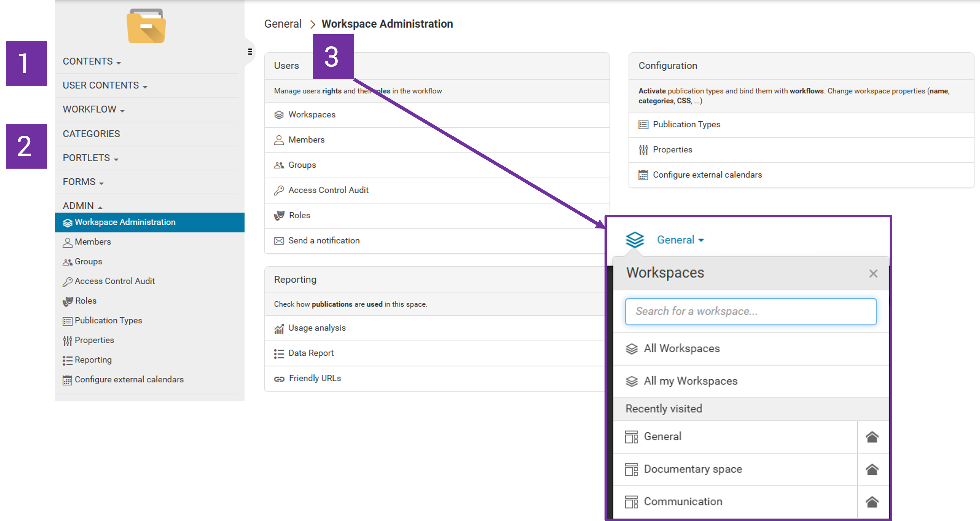Click the sidebar Properties sliders icon
Viewport: 980px width, 521px height.
[x=67, y=341]
